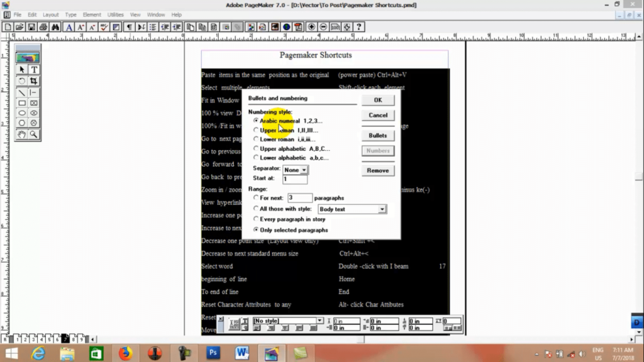
Task: Select the Ellipse tool in the toolbox
Action: pos(22,113)
